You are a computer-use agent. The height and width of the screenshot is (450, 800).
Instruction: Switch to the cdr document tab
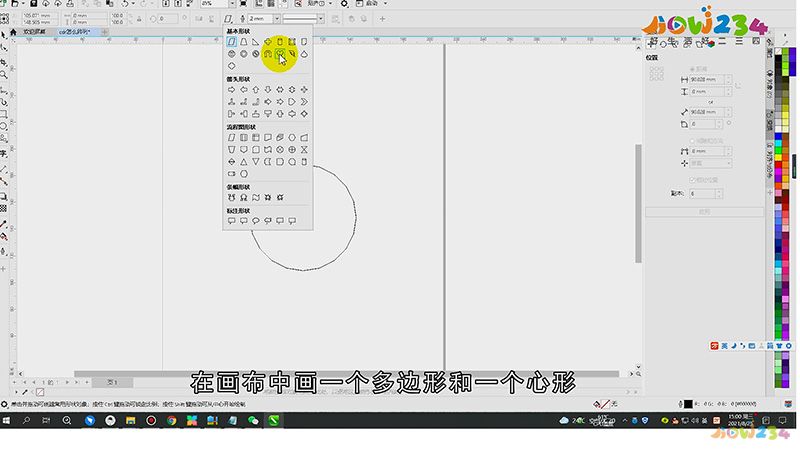click(74, 32)
